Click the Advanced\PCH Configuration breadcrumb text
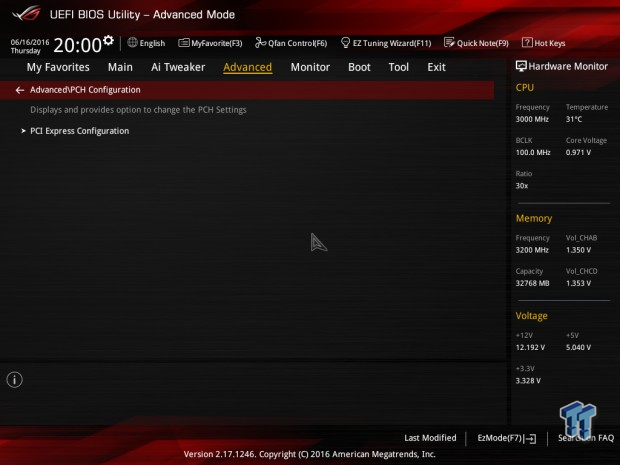 point(85,90)
